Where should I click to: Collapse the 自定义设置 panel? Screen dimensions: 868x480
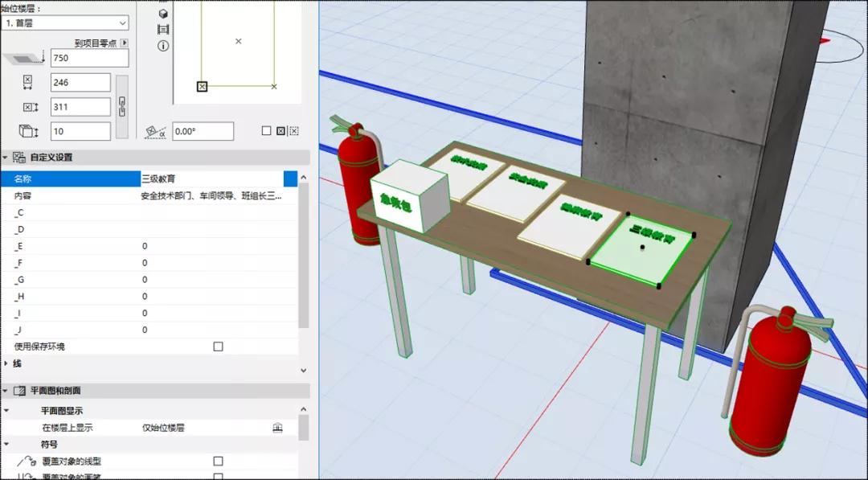click(6, 158)
